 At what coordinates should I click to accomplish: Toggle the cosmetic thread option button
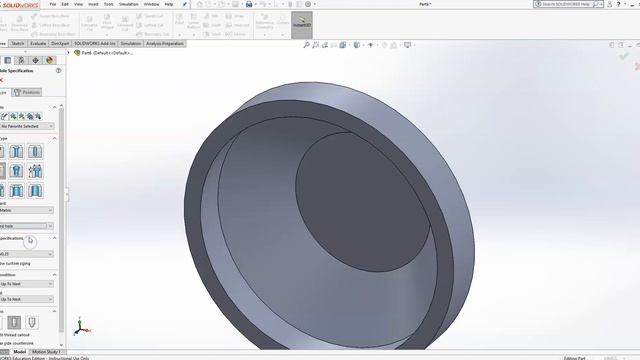coord(14,322)
